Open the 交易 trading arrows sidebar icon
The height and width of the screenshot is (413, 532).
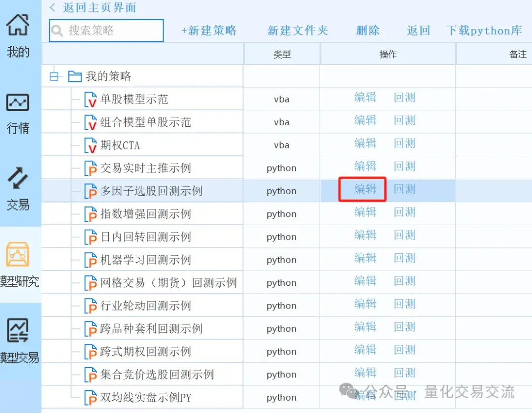point(18,178)
